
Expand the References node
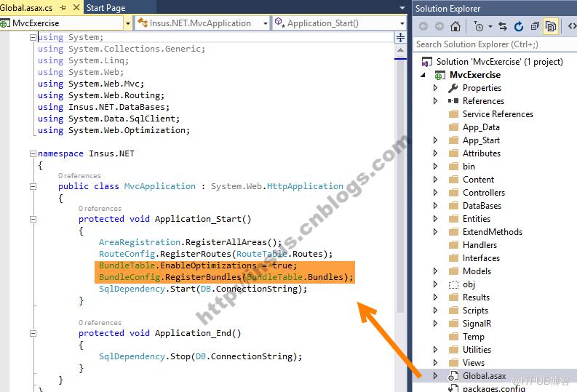[435, 101]
